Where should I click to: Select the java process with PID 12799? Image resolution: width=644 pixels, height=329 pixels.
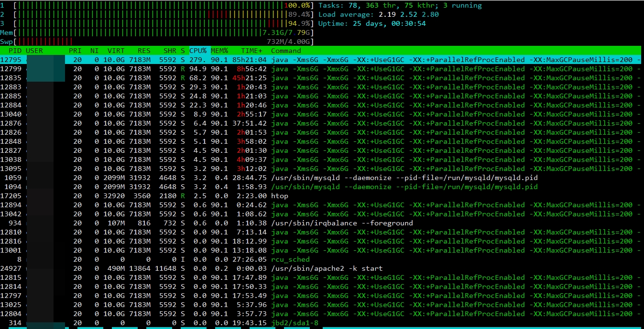(x=335, y=69)
